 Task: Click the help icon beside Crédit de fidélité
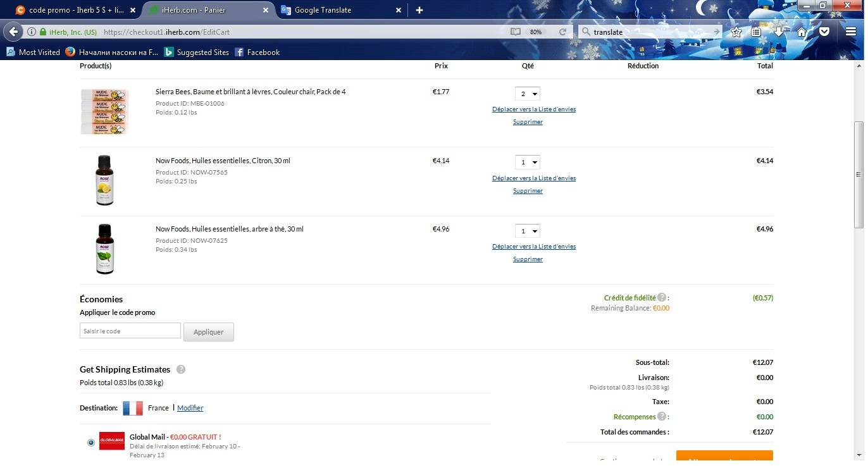[662, 297]
